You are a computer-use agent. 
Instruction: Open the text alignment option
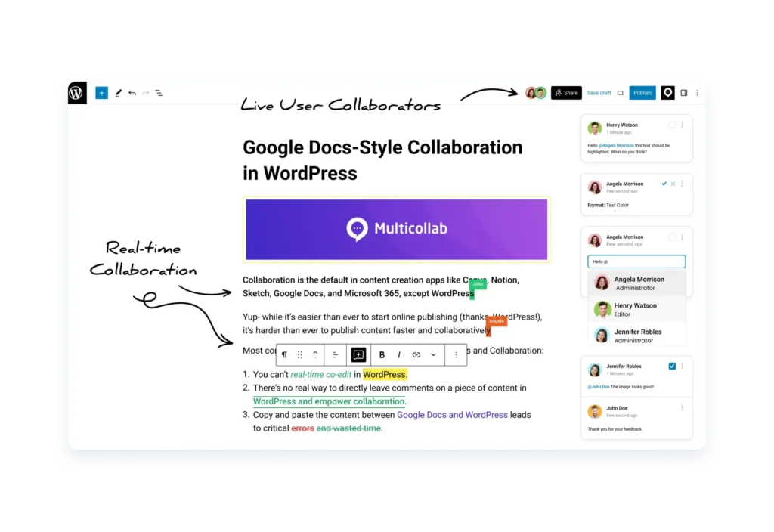[335, 355]
